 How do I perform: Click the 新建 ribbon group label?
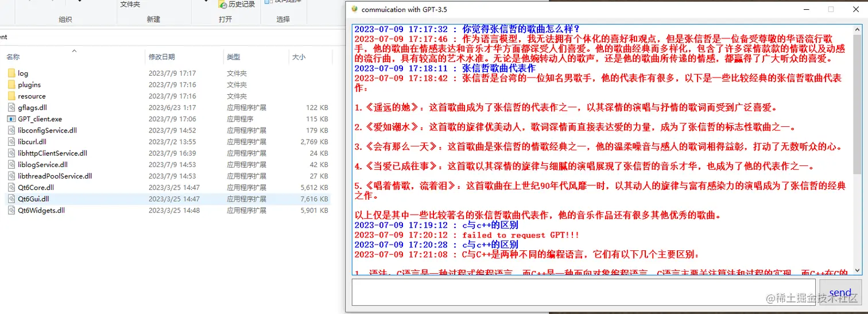(x=153, y=20)
